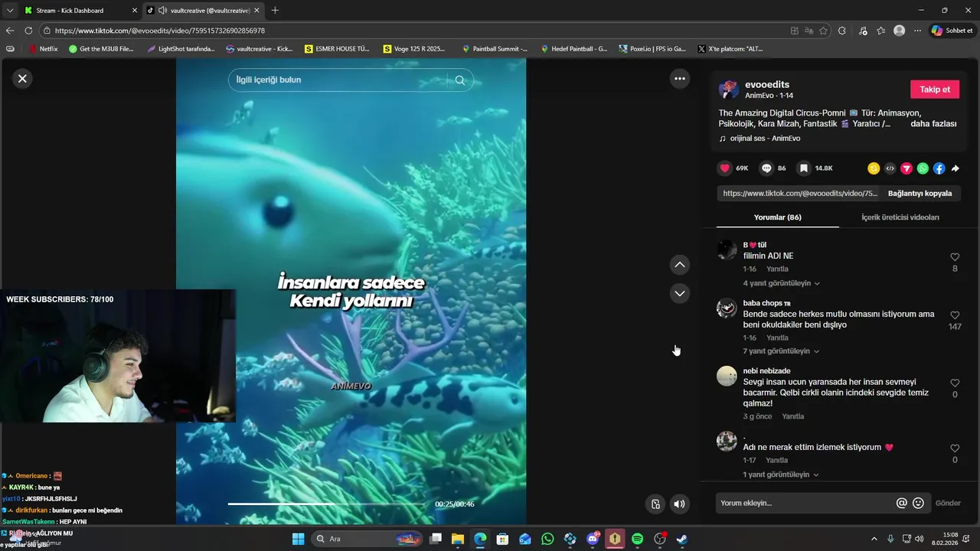
Task: Click the 'Yorum ekleyin...' comment field
Action: pyautogui.click(x=805, y=503)
